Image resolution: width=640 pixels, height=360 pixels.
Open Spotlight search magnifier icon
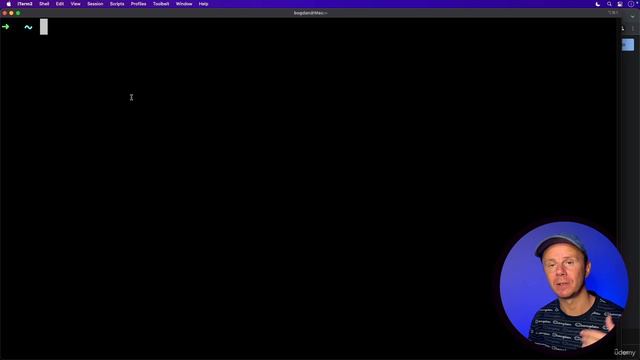(x=609, y=4)
